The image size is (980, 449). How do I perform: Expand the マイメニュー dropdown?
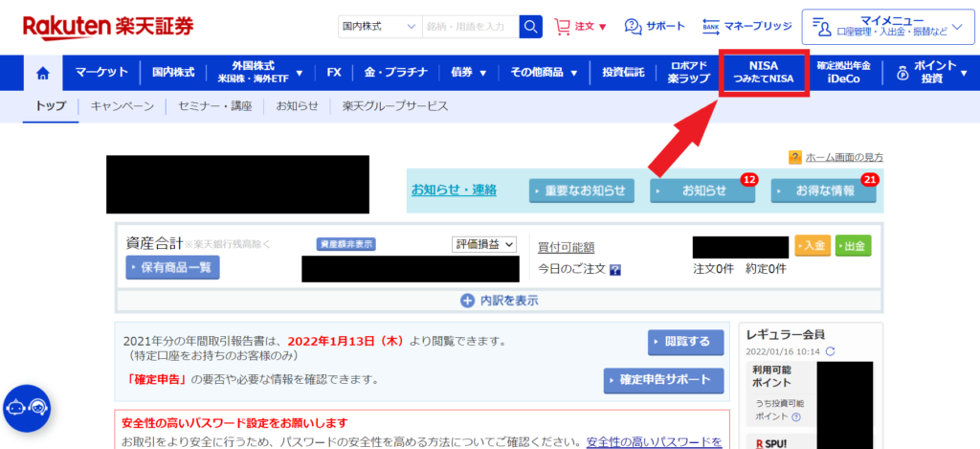tap(887, 27)
